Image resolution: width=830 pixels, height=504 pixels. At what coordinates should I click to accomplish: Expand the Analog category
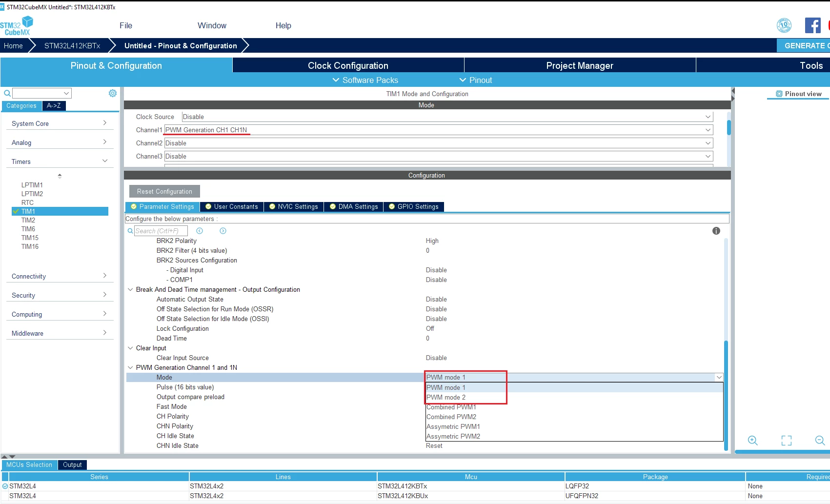[60, 142]
